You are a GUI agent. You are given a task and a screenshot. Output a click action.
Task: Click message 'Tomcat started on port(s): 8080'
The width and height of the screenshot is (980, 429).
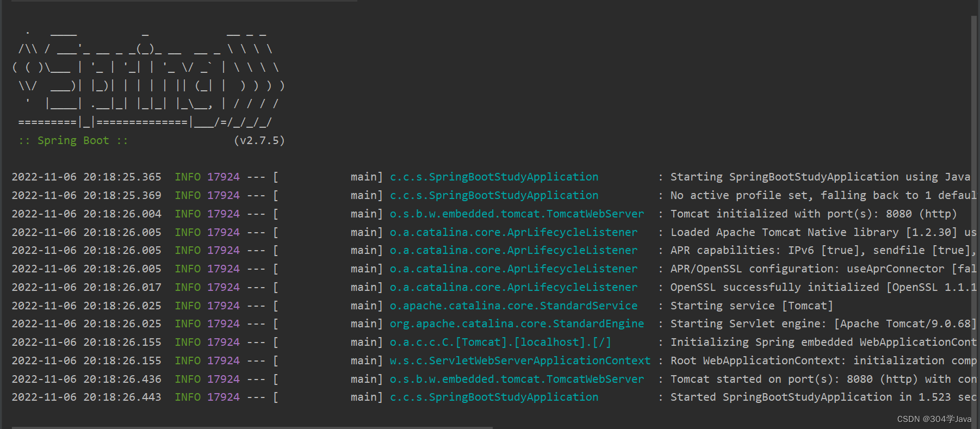click(771, 379)
